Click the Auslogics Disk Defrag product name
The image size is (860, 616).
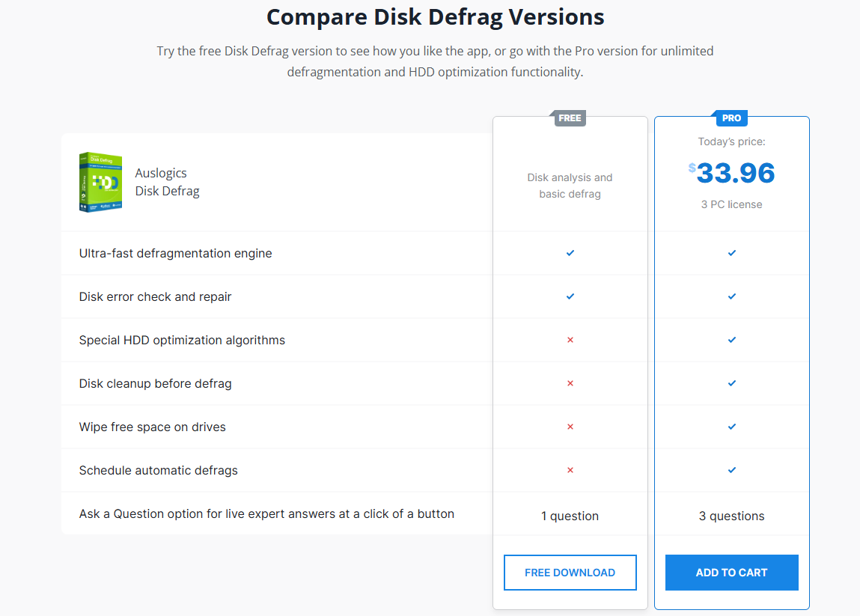167,182
